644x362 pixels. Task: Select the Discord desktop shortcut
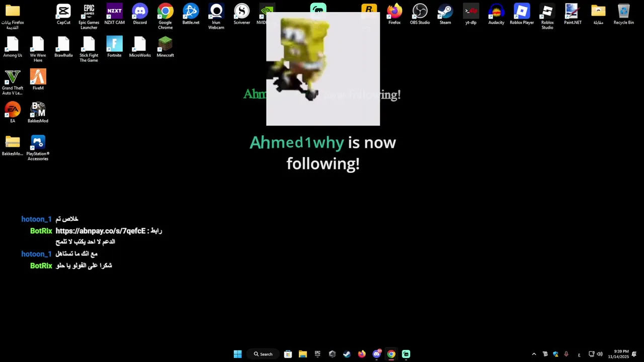(140, 15)
